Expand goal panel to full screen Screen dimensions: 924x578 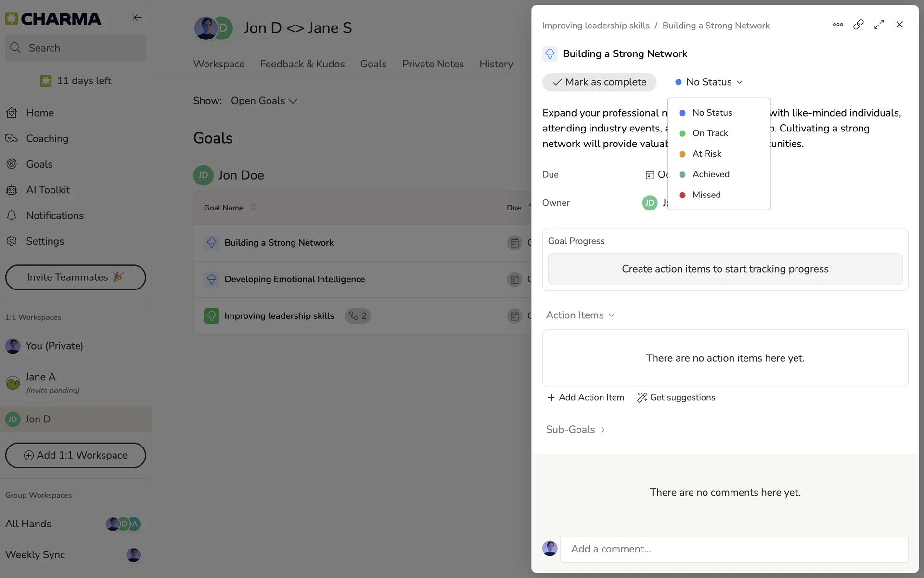[x=879, y=25]
